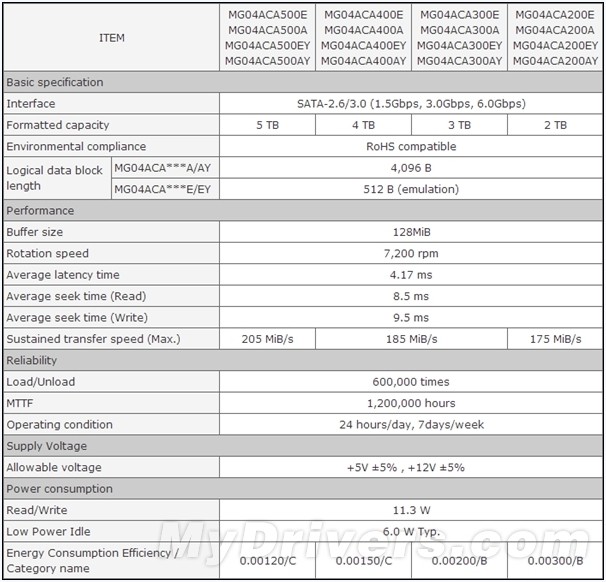Select the 512 B (emulation) value
This screenshot has width=606, height=582.
[411, 189]
